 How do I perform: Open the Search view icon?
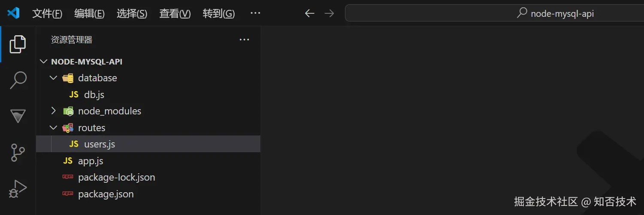18,80
